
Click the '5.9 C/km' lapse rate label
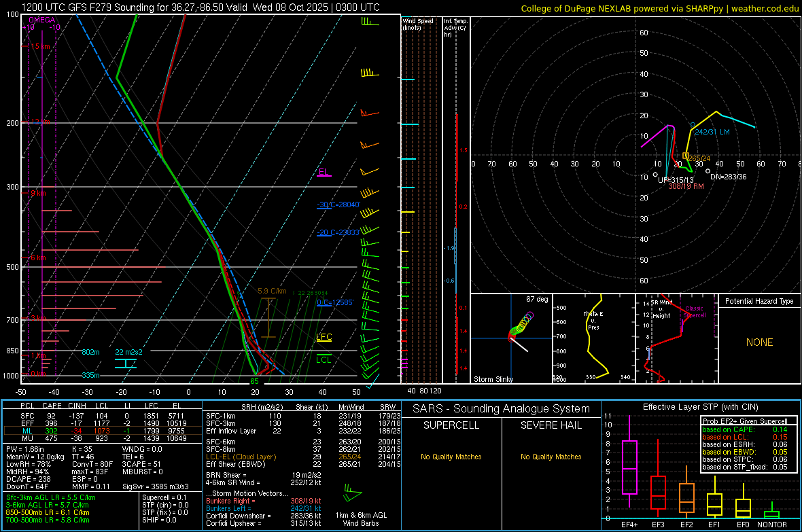[x=272, y=291]
